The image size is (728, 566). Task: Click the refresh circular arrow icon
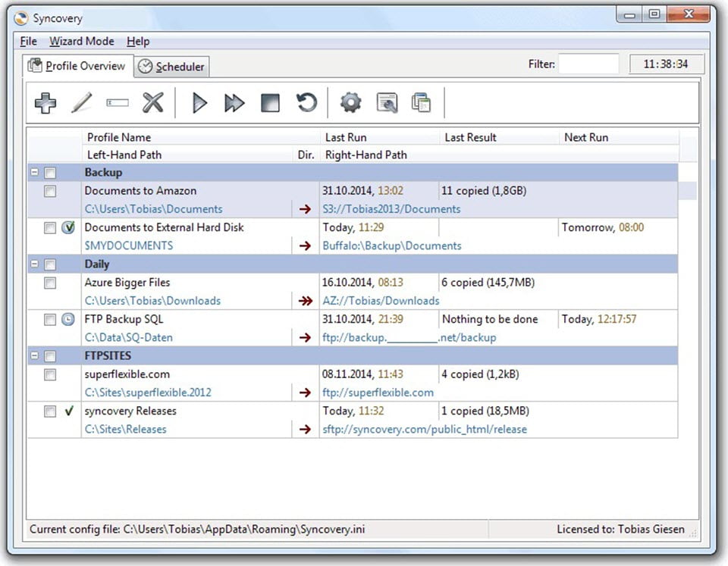306,102
